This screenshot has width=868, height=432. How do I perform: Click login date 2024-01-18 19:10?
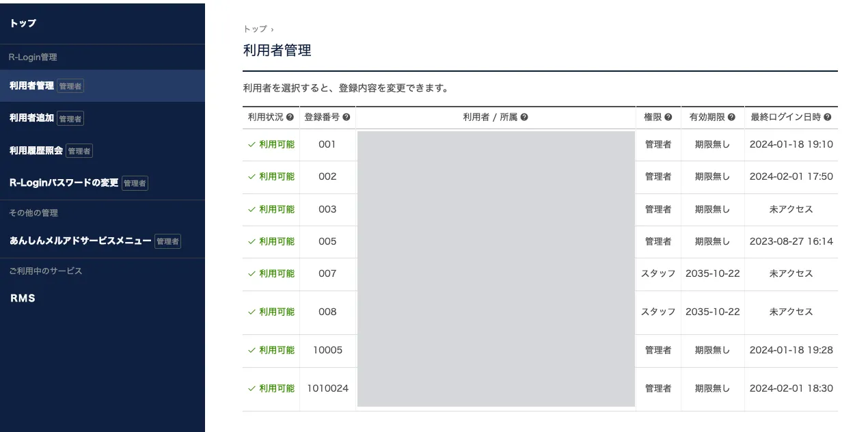click(791, 144)
